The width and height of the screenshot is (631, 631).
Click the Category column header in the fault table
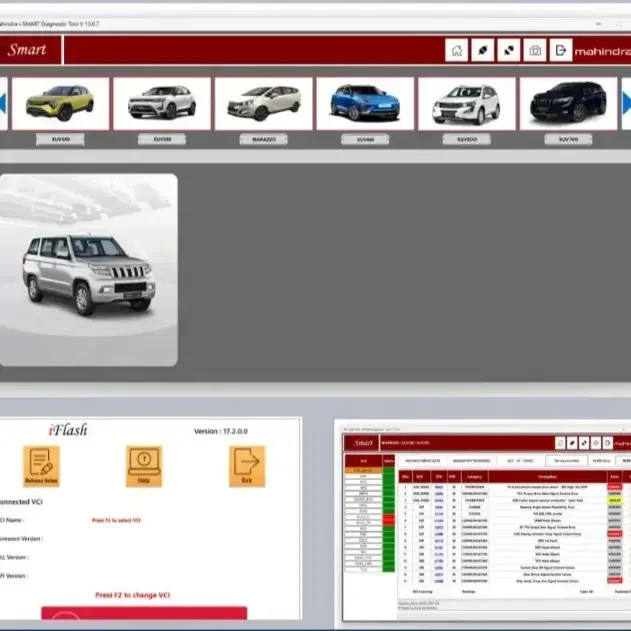[475, 476]
